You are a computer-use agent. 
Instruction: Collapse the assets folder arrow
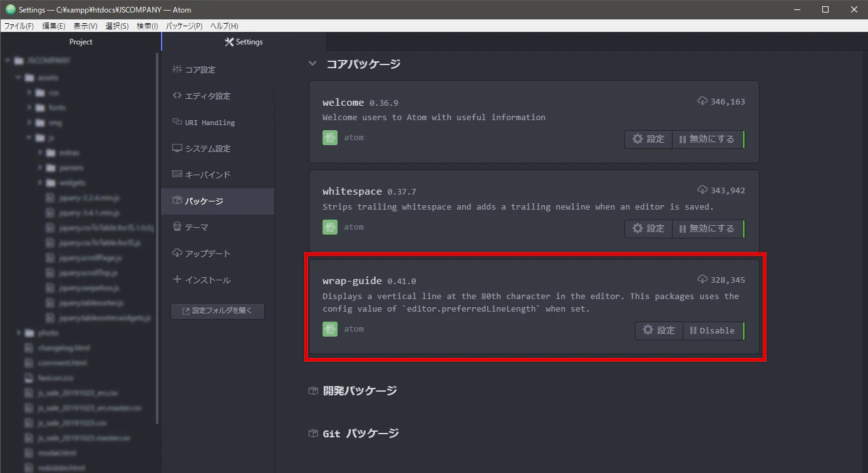pos(18,78)
